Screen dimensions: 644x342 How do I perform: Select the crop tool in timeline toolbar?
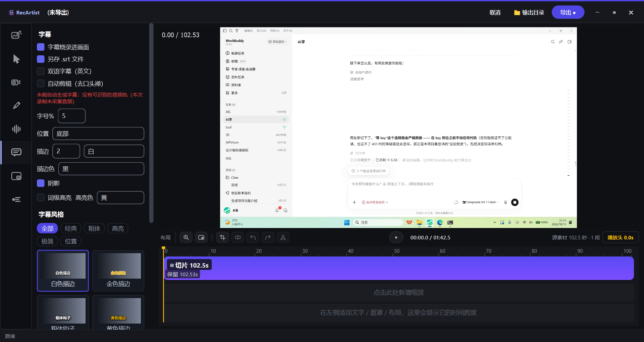pos(223,237)
